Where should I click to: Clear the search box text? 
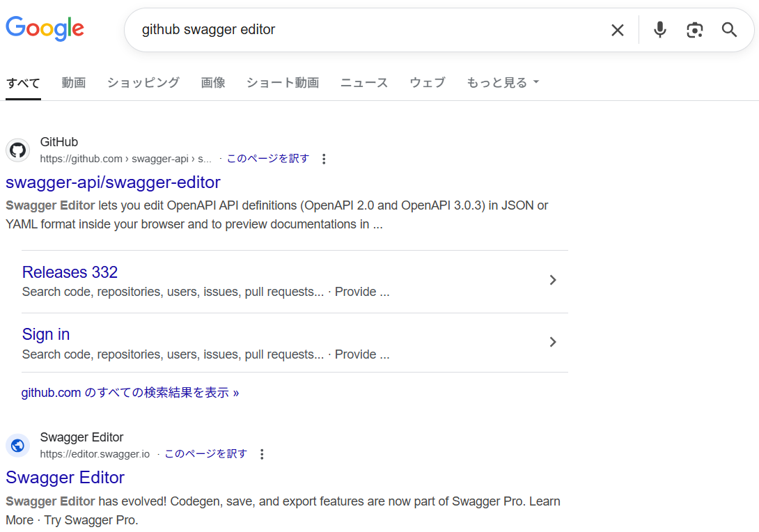[x=617, y=30]
